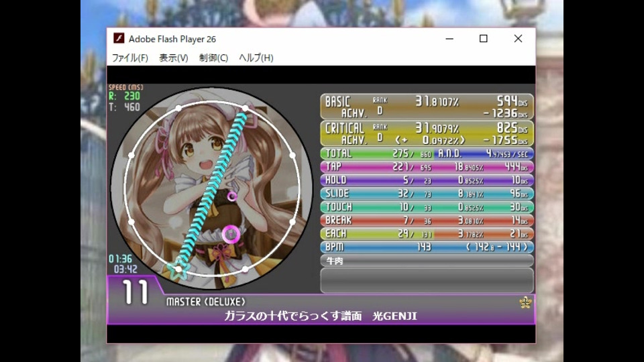
Task: Click the large magenta touch note ring
Action: click(x=231, y=235)
